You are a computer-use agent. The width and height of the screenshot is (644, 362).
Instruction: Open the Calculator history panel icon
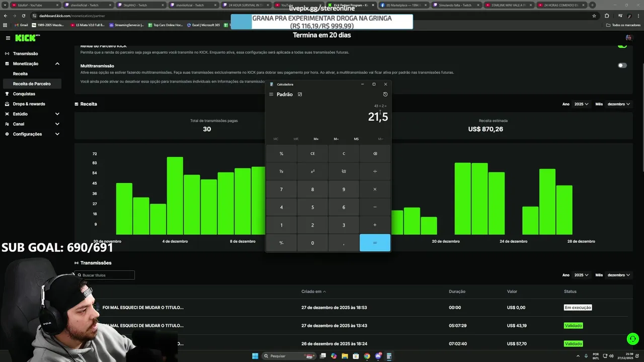(385, 95)
